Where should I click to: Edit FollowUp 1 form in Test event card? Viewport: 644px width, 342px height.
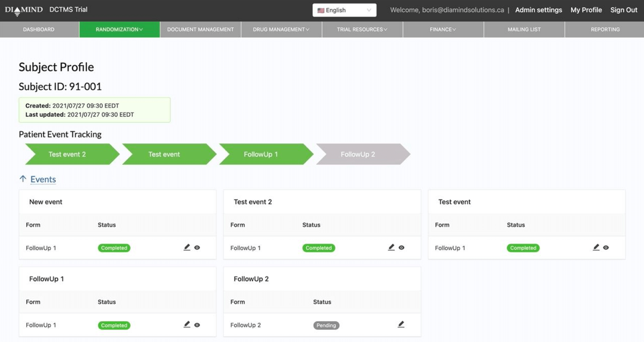[596, 247]
